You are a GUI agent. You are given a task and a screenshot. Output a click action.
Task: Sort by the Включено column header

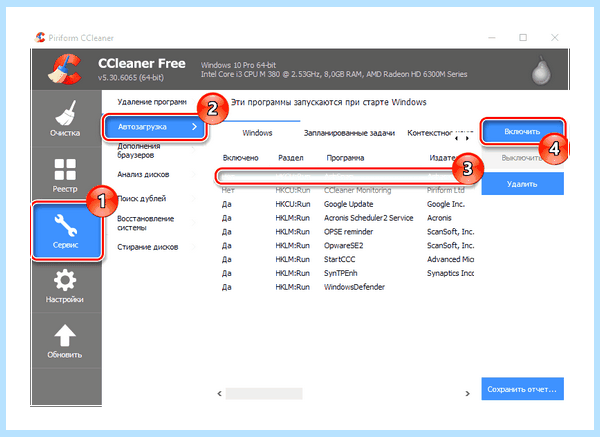point(241,158)
